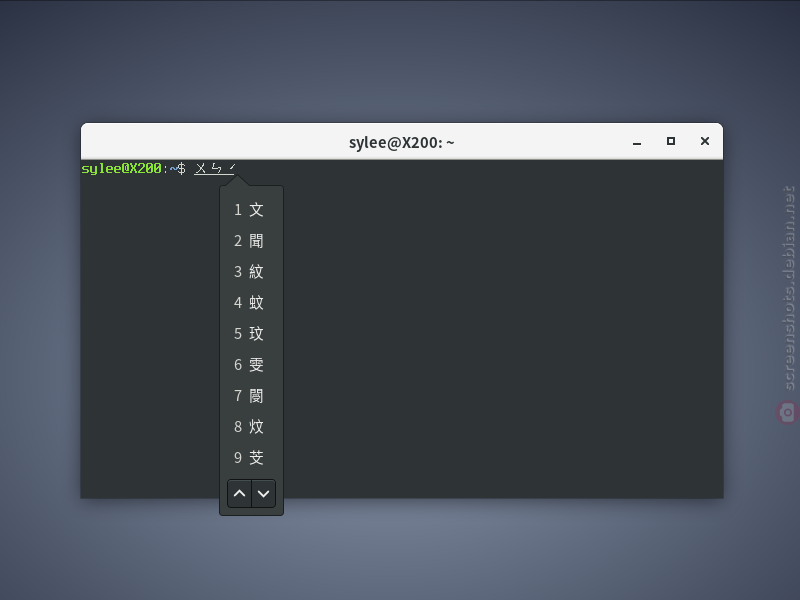Choose candidate 3 紋
The width and height of the screenshot is (800, 600).
tap(251, 271)
